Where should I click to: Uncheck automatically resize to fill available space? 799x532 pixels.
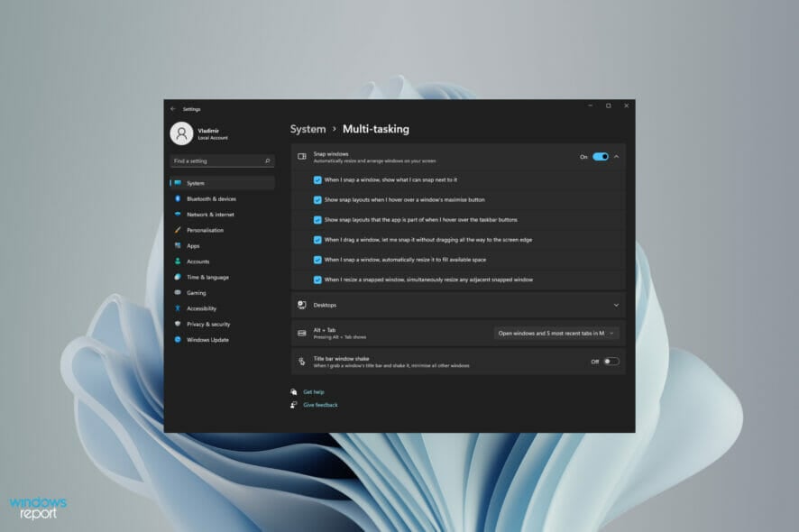pyautogui.click(x=317, y=260)
